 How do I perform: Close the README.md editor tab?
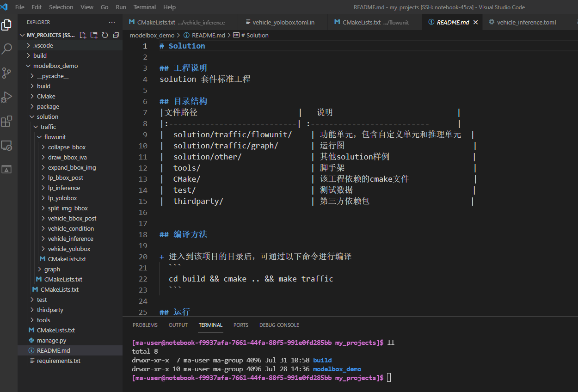[475, 22]
